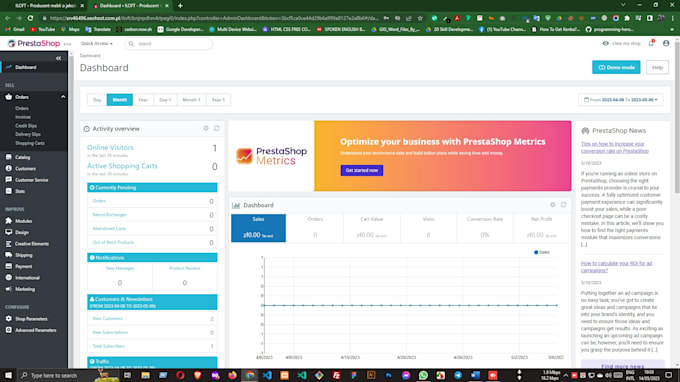Open the Shop Parameters gear icon
Image resolution: width=680 pixels, height=382 pixels.
9,319
